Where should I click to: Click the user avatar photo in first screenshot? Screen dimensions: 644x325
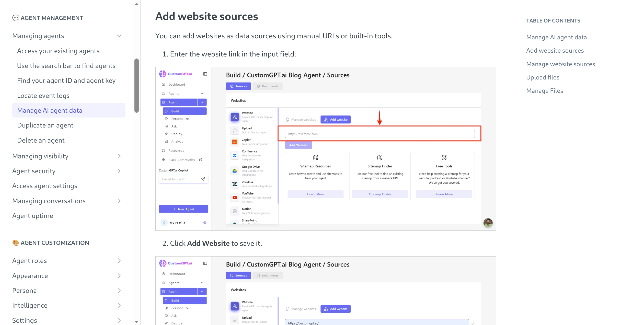point(488,223)
